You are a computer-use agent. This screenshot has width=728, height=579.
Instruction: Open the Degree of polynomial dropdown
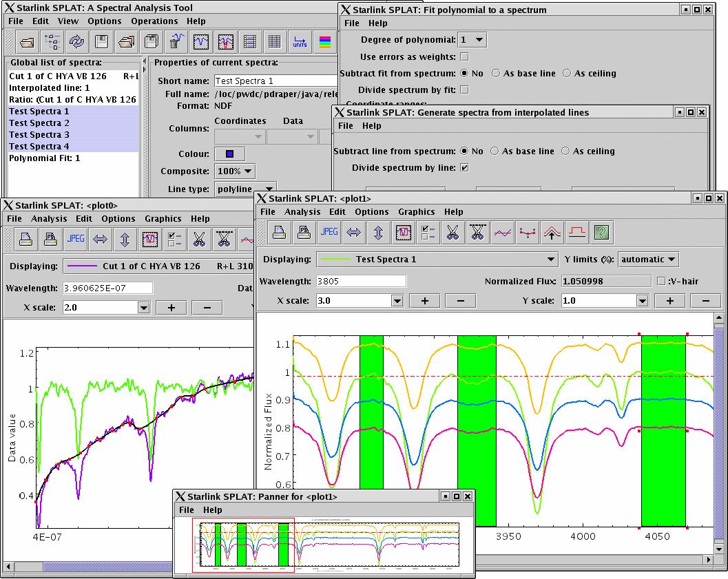coord(472,40)
